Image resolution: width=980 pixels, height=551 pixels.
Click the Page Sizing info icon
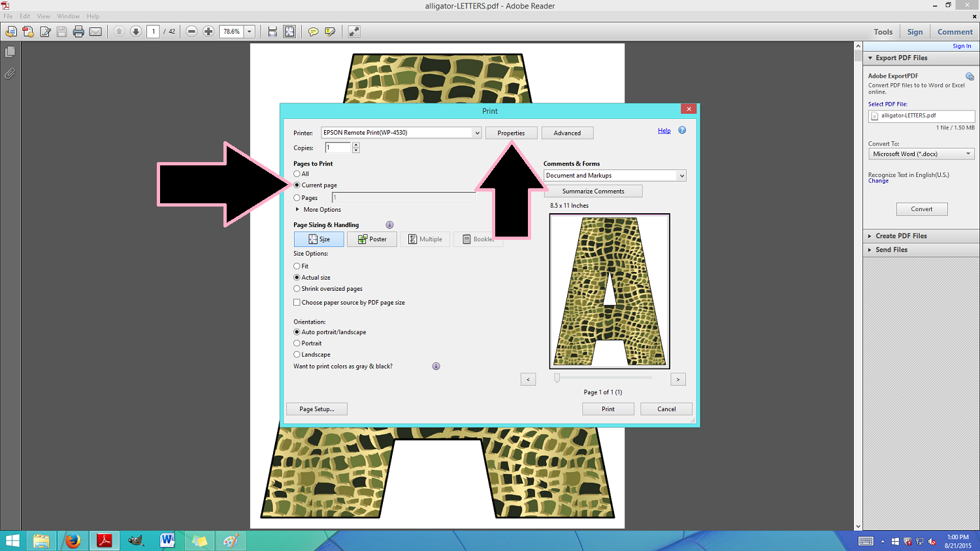[389, 225]
